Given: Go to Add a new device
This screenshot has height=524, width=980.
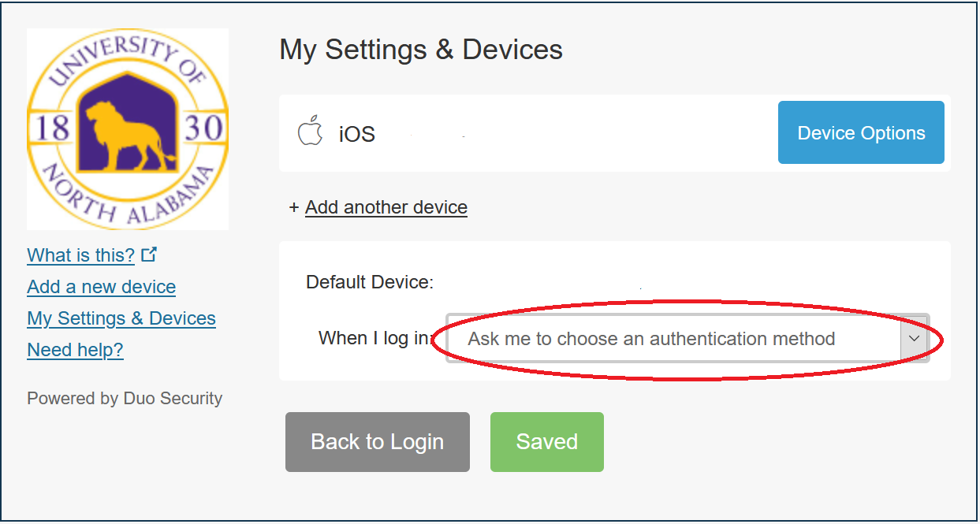Looking at the screenshot, I should pyautogui.click(x=101, y=287).
